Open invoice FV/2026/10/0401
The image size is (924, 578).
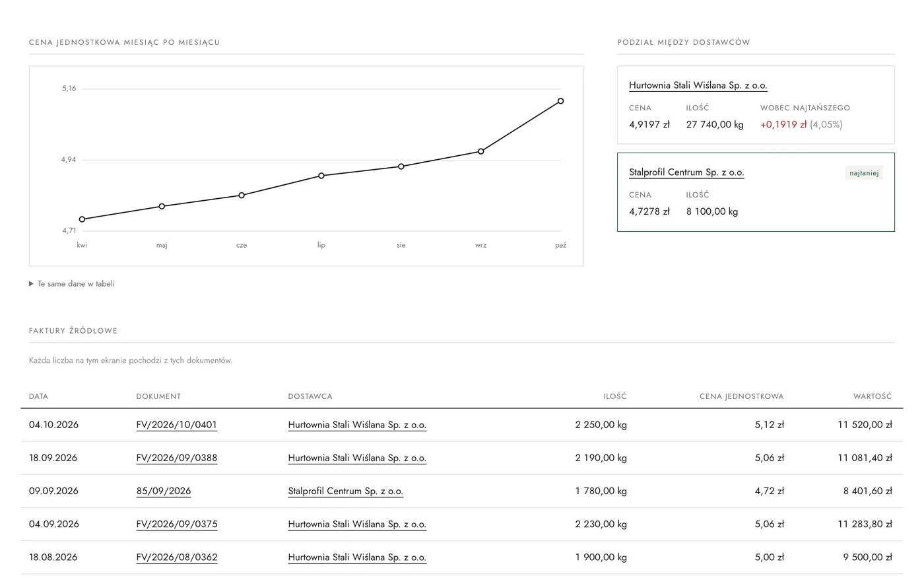pos(176,425)
